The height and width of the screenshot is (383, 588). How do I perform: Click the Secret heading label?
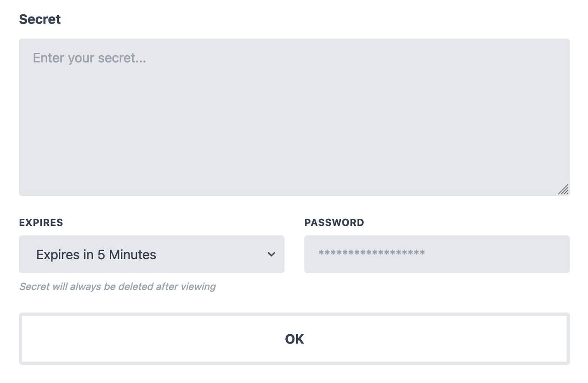click(x=40, y=19)
